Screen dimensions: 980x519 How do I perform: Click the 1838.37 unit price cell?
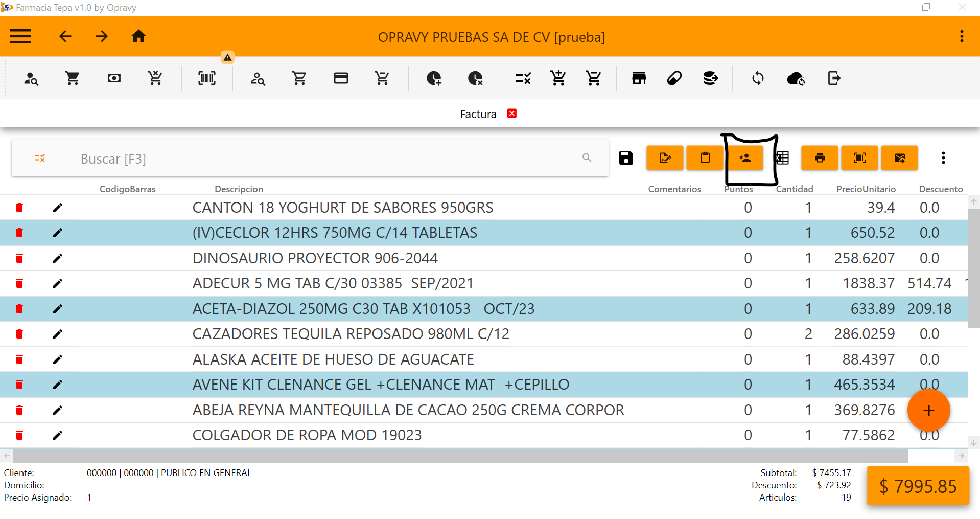click(869, 283)
